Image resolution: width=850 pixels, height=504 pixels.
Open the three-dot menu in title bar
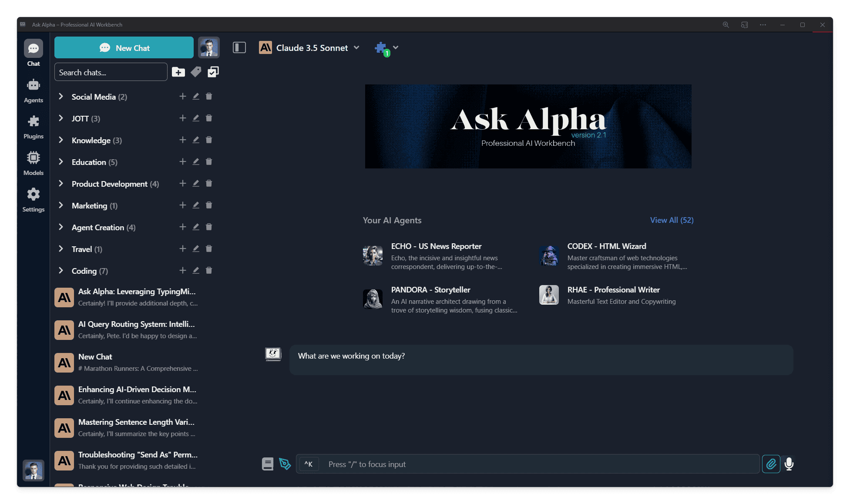[763, 25]
